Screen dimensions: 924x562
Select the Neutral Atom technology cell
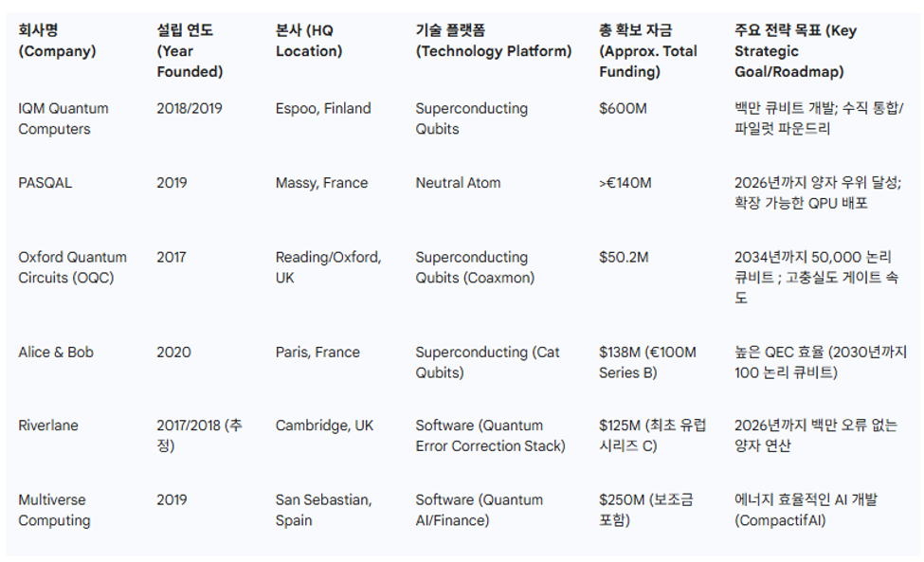tap(458, 183)
